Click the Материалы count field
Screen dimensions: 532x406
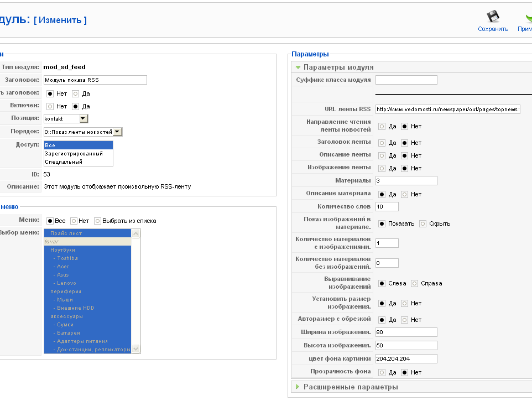point(406,180)
